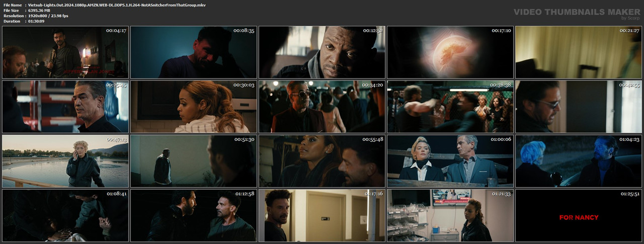Choose the frame timestamped 01:21:33

coord(450,215)
